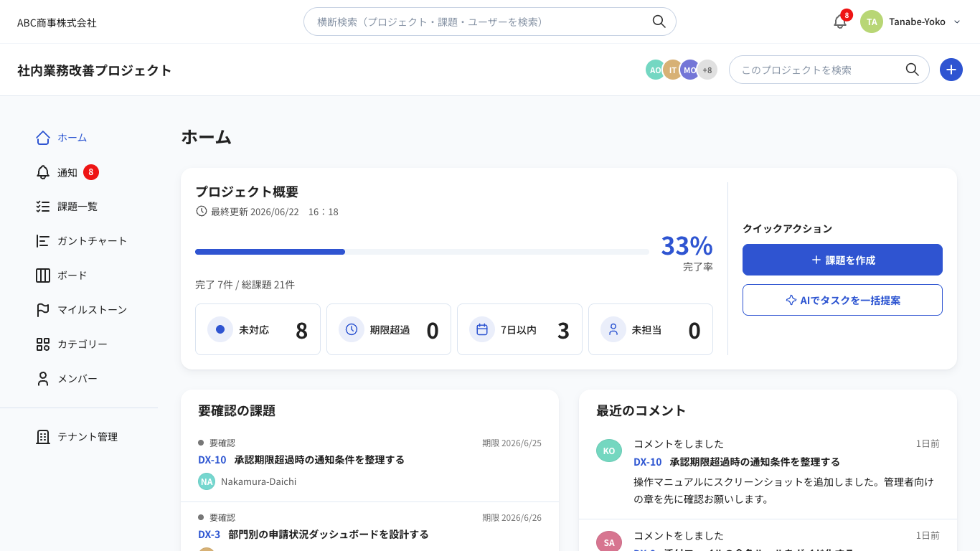
Task: Switch to ボード view label
Action: pos(72,275)
